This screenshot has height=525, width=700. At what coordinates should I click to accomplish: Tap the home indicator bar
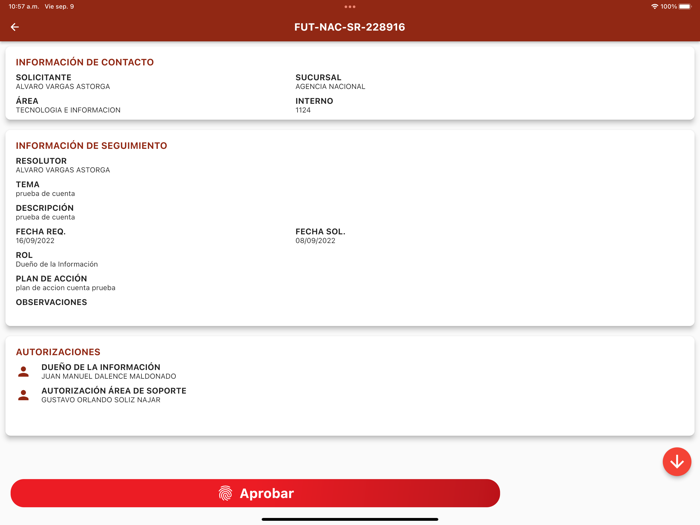click(x=350, y=519)
